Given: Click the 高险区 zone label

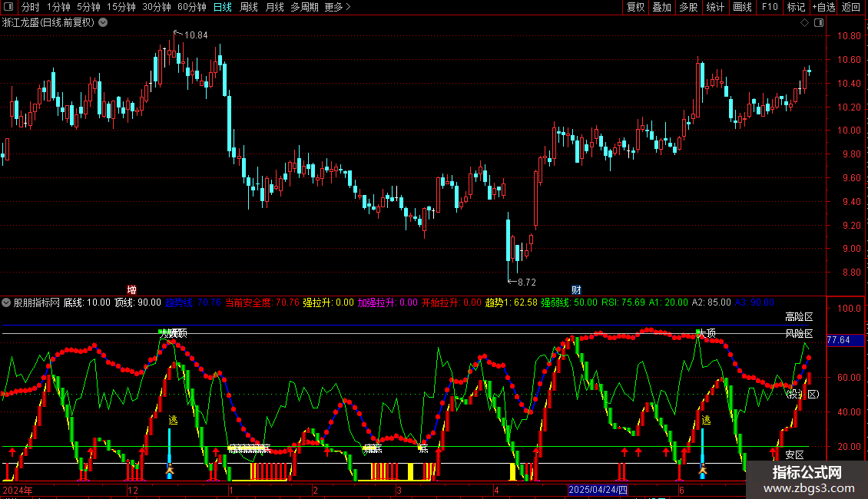Looking at the screenshot, I should (x=799, y=317).
